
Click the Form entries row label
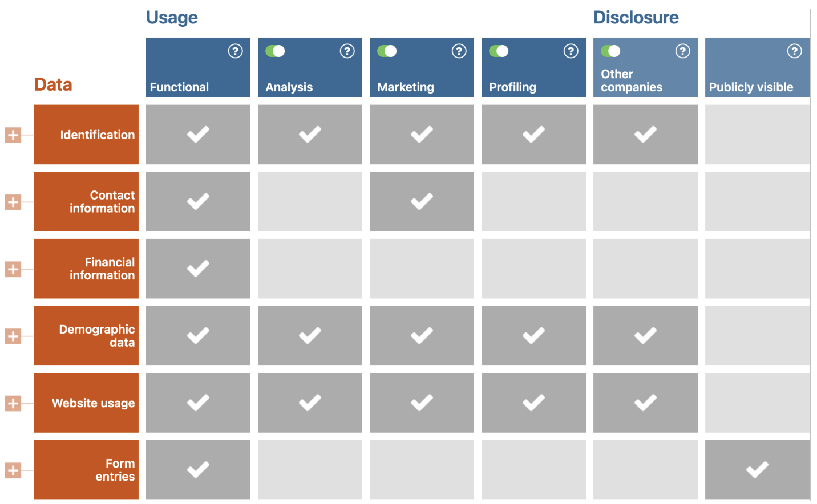(x=86, y=470)
